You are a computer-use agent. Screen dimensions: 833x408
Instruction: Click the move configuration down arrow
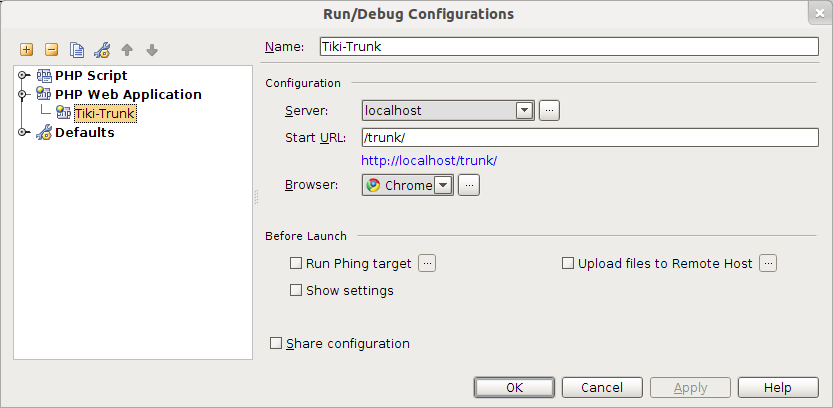click(x=152, y=50)
